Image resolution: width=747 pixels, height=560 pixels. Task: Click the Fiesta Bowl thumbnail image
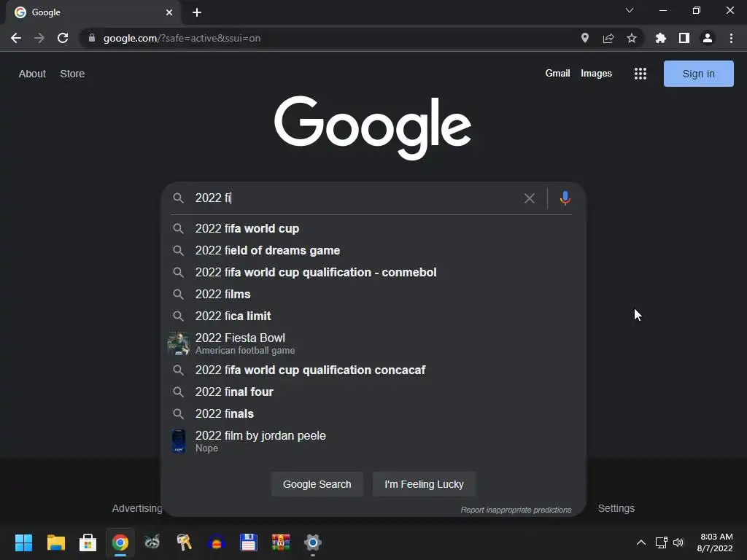tap(179, 343)
